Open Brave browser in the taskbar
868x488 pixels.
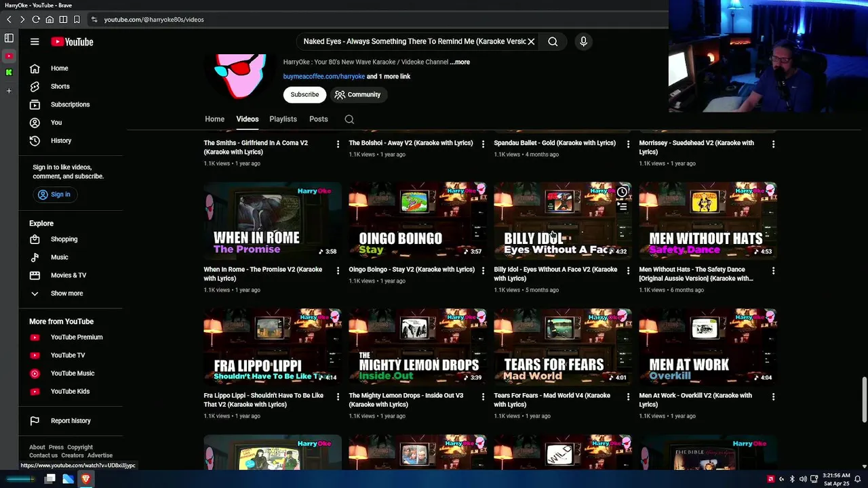pyautogui.click(x=86, y=479)
